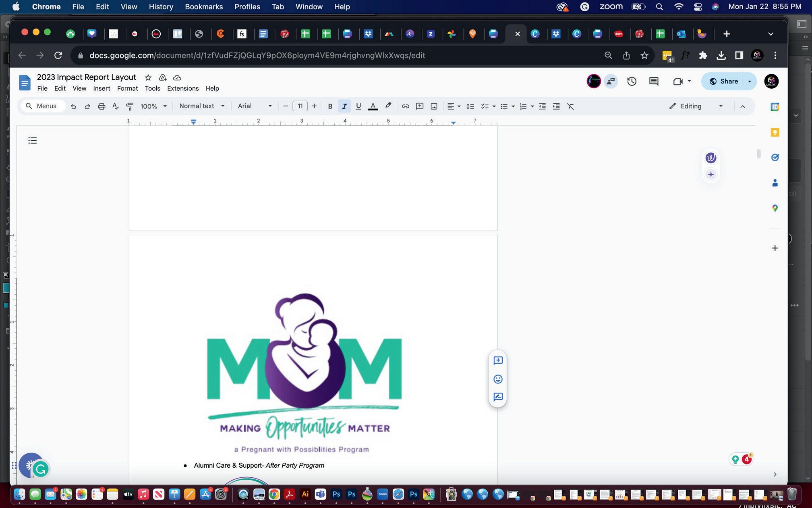Click the Share button
Viewport: 812px width, 508px height.
tap(724, 81)
